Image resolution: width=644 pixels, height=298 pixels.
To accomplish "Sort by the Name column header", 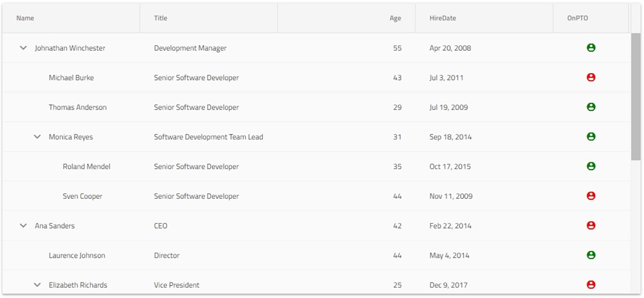I will [25, 18].
